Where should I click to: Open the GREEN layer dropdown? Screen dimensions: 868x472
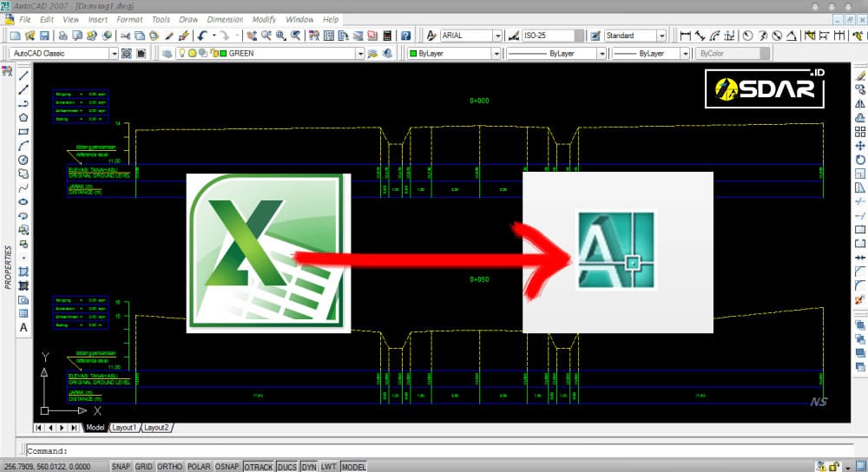tap(360, 54)
